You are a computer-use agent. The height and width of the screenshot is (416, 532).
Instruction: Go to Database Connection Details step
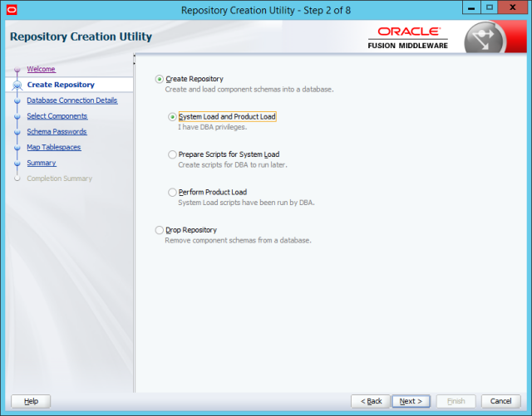(72, 100)
